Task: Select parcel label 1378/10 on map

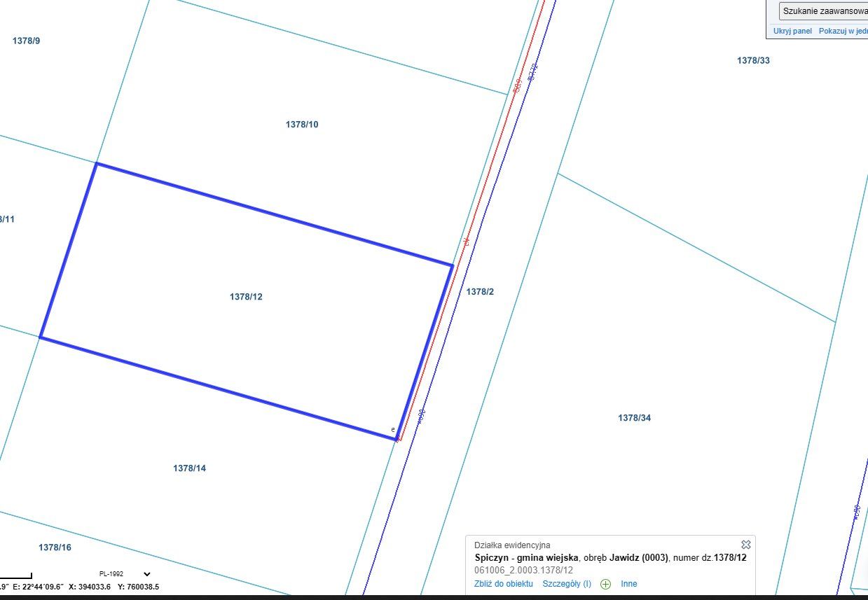Action: coord(302,125)
